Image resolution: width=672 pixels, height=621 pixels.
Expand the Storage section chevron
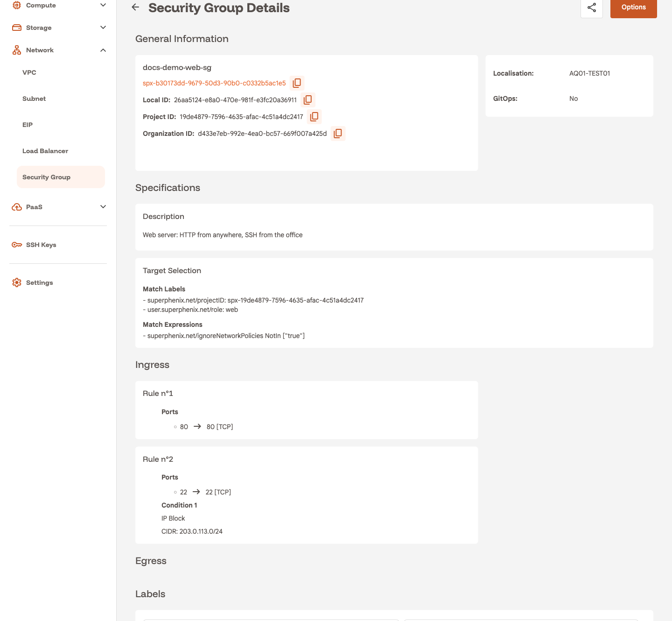pos(103,28)
